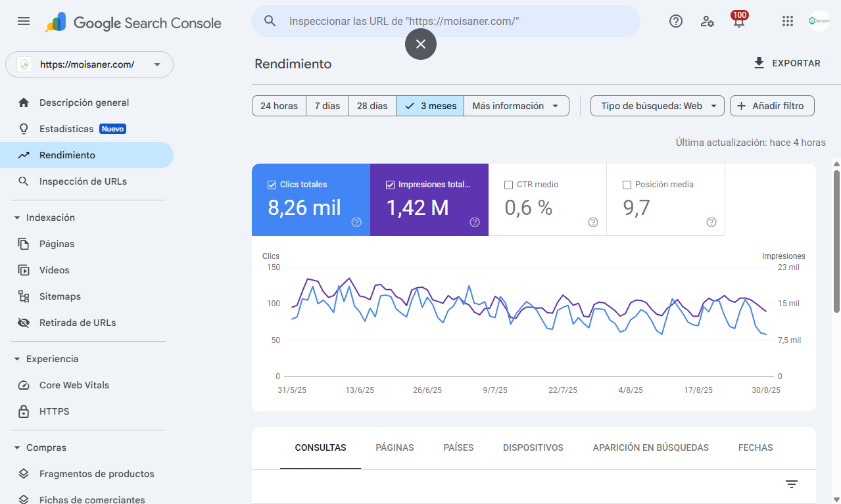Enable the CTR medio checkbox

508,185
